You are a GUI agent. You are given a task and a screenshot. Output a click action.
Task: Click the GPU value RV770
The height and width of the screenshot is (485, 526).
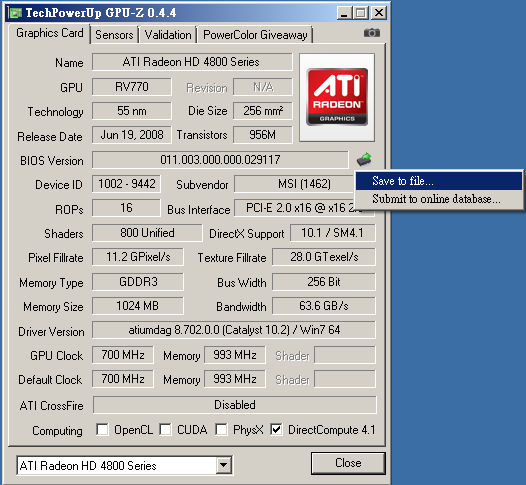132,87
